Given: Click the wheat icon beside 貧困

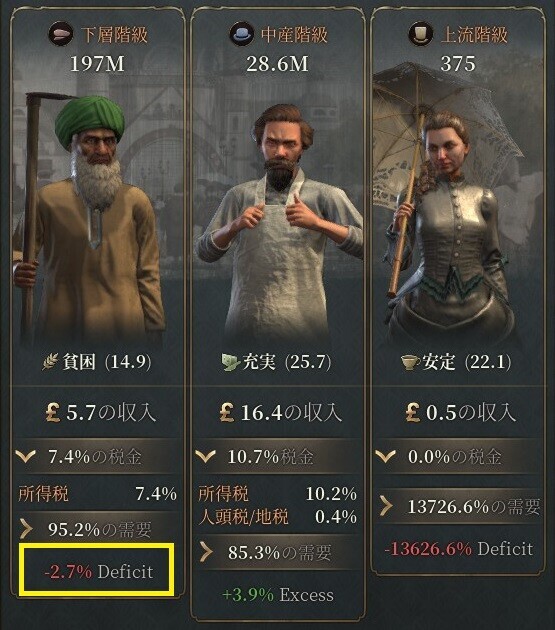Looking at the screenshot, I should pyautogui.click(x=51, y=362).
